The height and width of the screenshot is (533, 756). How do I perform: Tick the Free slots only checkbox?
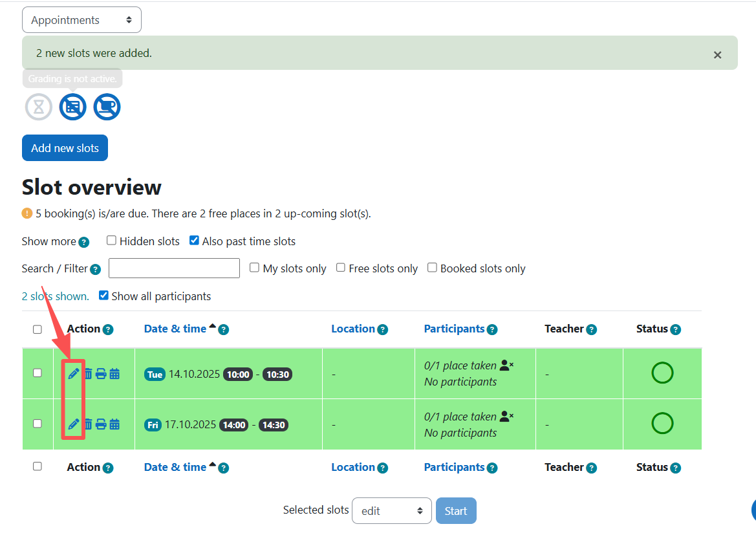click(x=341, y=268)
